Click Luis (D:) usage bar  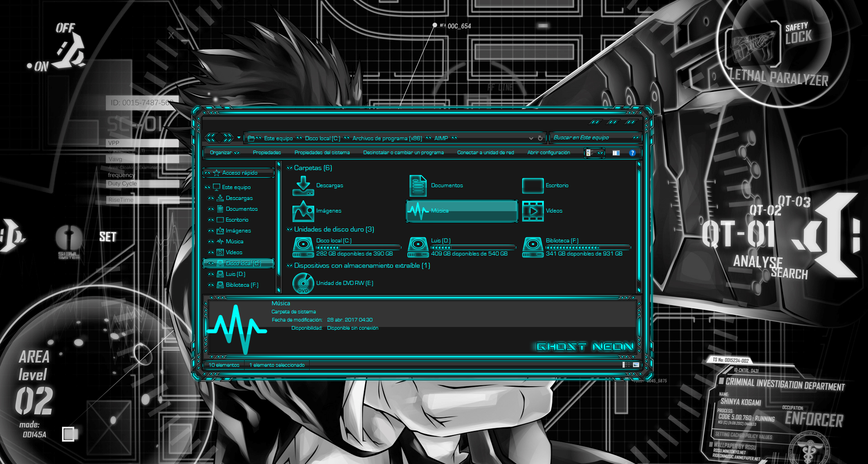click(473, 247)
